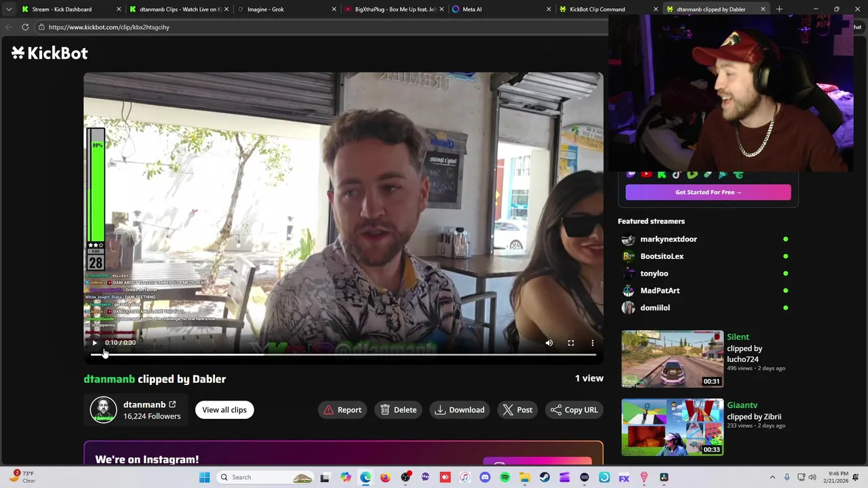This screenshot has width=868, height=488.
Task: Switch to KickBot Clip Command tab
Action: pos(609,9)
